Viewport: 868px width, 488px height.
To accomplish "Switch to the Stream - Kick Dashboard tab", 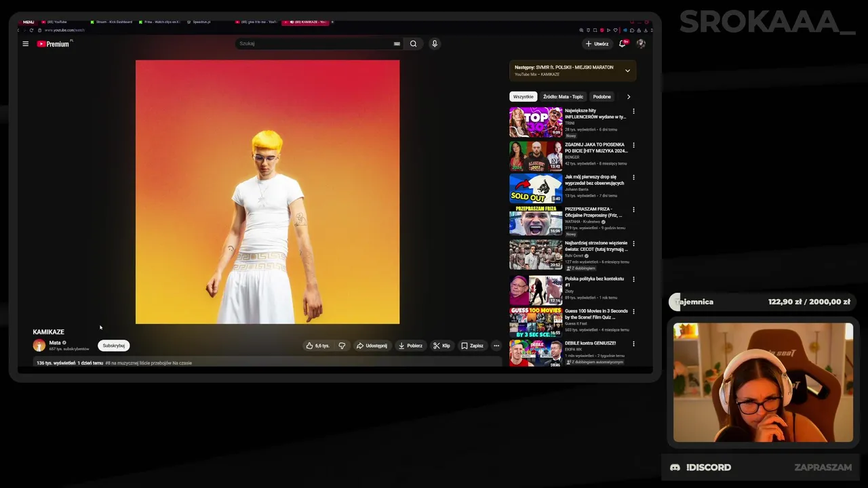I will pyautogui.click(x=112, y=22).
